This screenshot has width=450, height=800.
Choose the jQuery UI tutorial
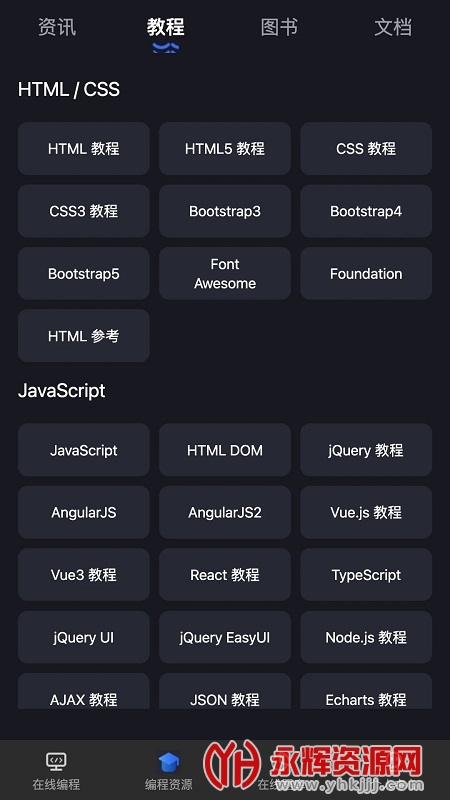84,637
